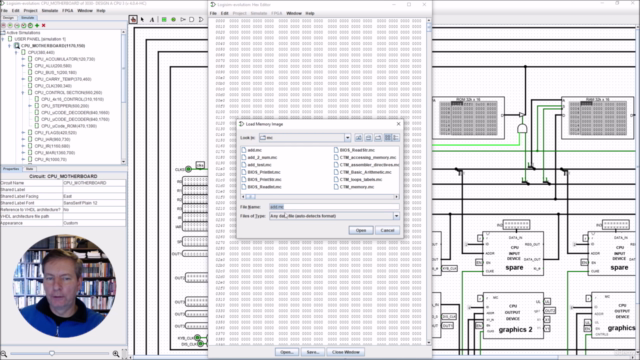
Task: Select the add_2_num.mc file
Action: click(x=259, y=158)
